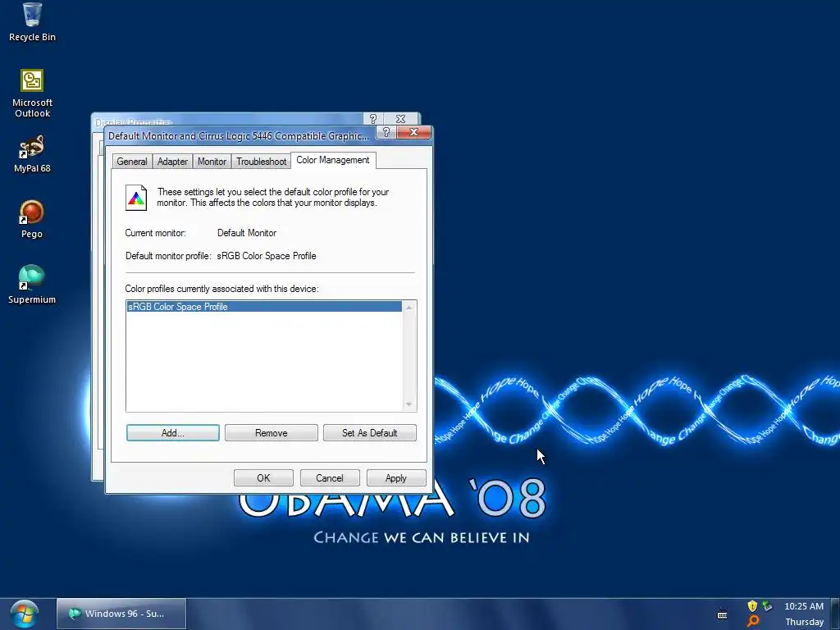Click Set As Default button
This screenshot has height=630, width=840.
pos(370,433)
